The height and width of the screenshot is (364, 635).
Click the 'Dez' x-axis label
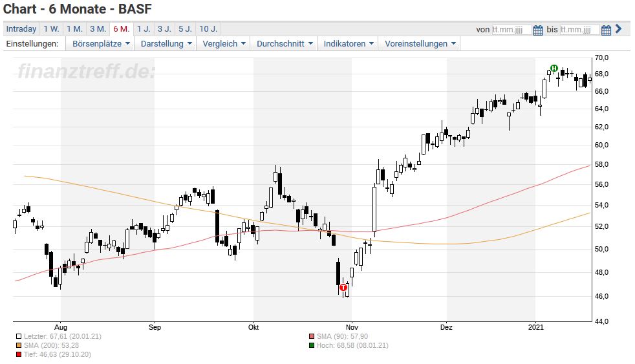pos(446,327)
